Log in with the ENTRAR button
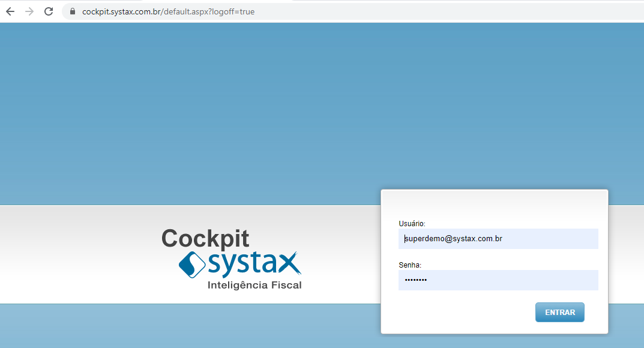 point(560,312)
